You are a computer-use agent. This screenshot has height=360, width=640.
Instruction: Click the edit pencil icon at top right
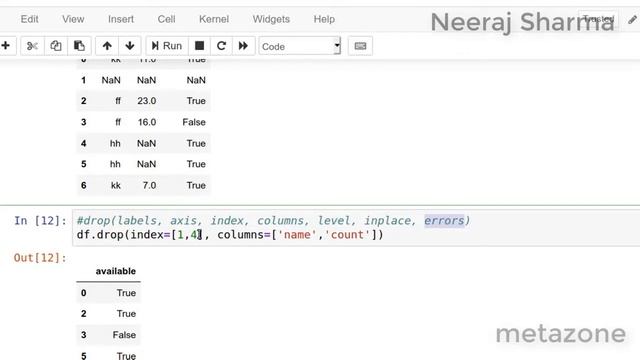pyautogui.click(x=632, y=19)
